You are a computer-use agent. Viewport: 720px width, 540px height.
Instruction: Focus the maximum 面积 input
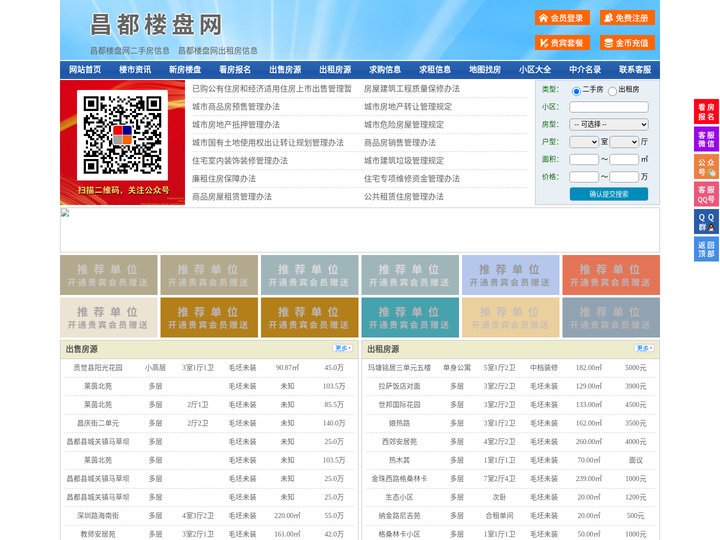pos(624,159)
